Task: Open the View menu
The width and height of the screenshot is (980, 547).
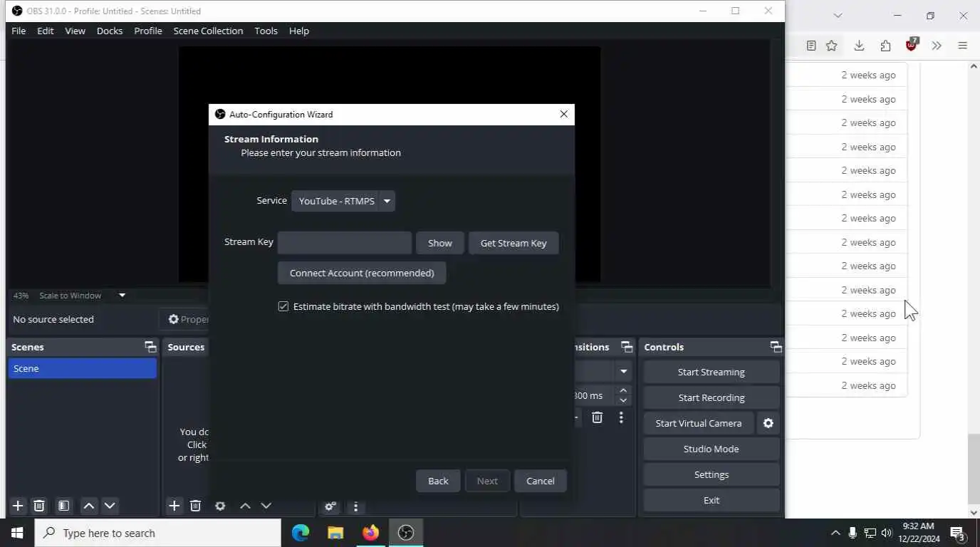Action: point(75,31)
